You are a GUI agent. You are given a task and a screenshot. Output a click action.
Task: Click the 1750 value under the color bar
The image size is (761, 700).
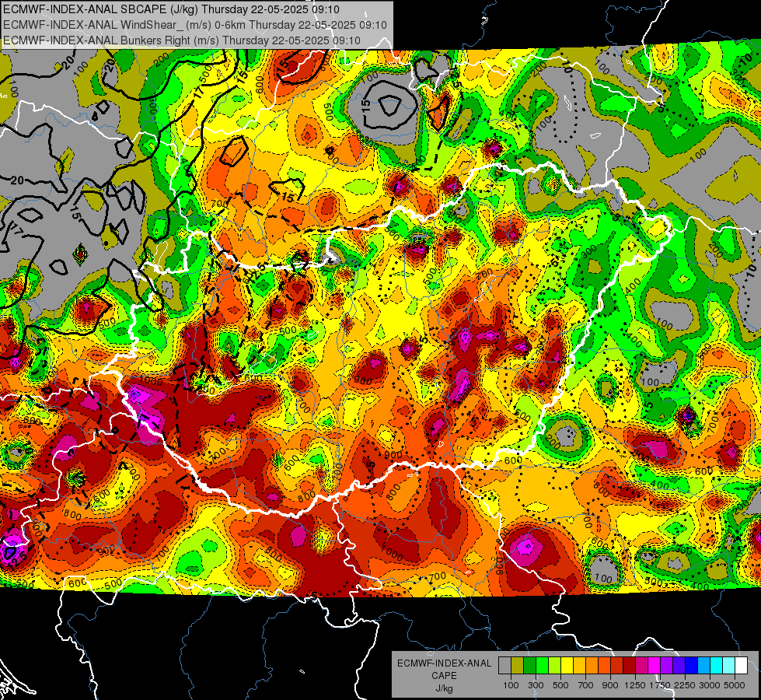coord(660,685)
